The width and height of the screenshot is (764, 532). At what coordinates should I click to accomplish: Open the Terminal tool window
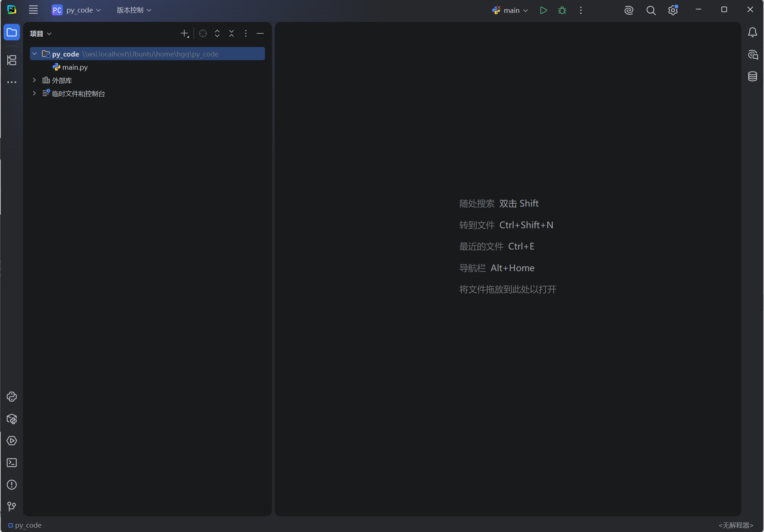pos(12,463)
